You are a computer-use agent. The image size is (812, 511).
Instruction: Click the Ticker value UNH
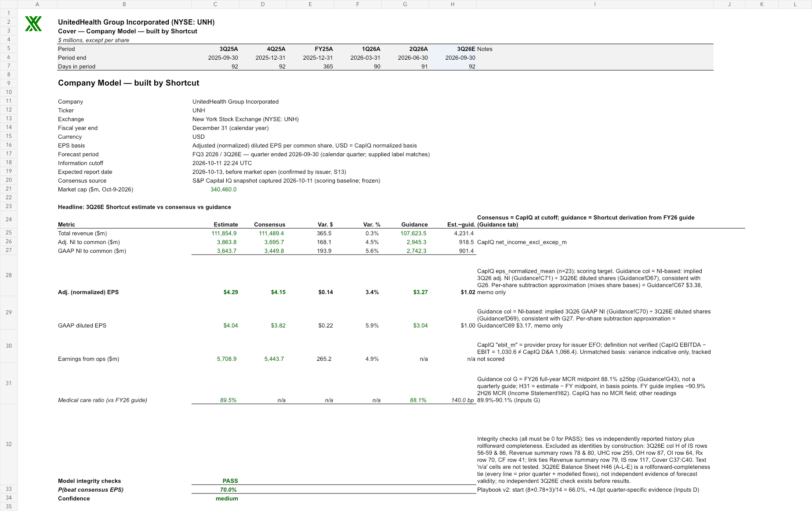click(x=199, y=111)
